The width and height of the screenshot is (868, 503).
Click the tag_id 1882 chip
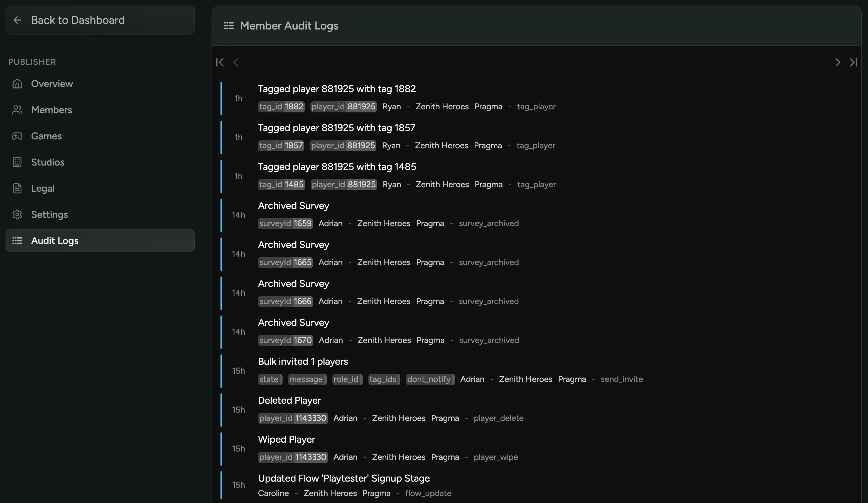tap(281, 106)
